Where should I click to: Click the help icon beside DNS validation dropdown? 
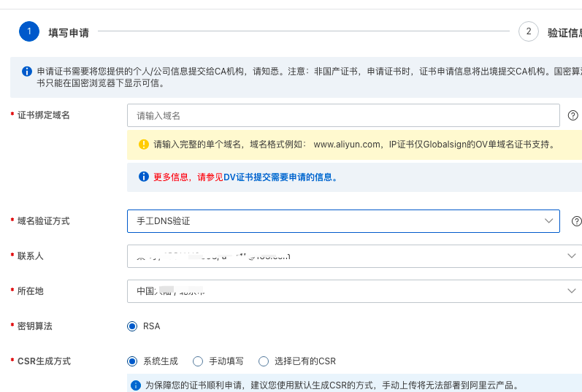[x=576, y=221]
